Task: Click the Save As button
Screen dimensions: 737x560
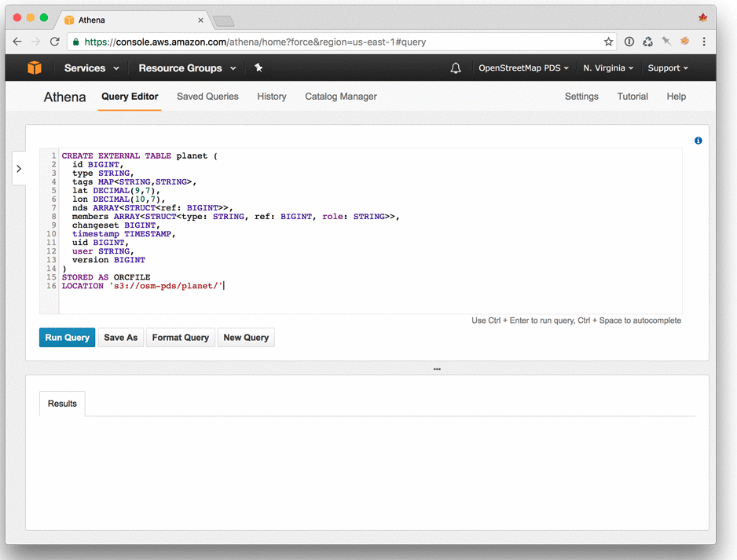Action: [x=121, y=337]
